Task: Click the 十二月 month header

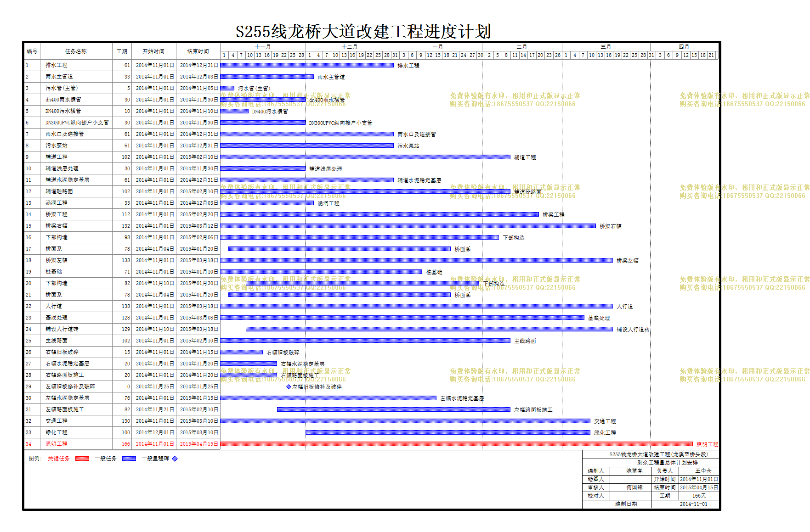Action: click(350, 47)
